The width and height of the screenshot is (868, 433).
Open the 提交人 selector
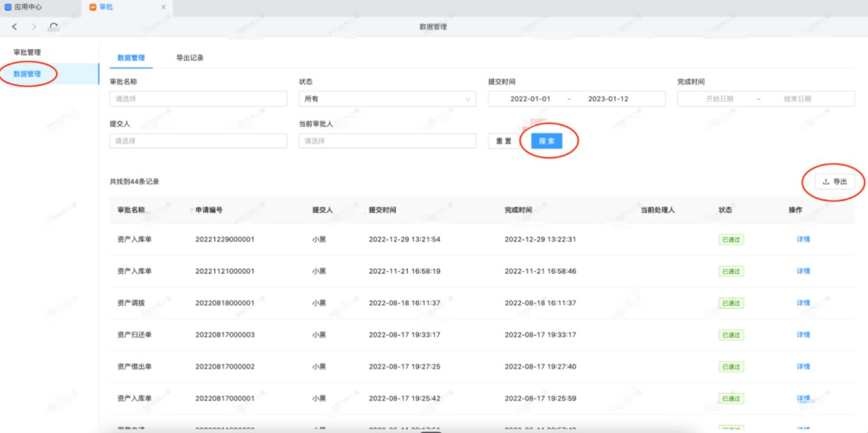pyautogui.click(x=198, y=141)
